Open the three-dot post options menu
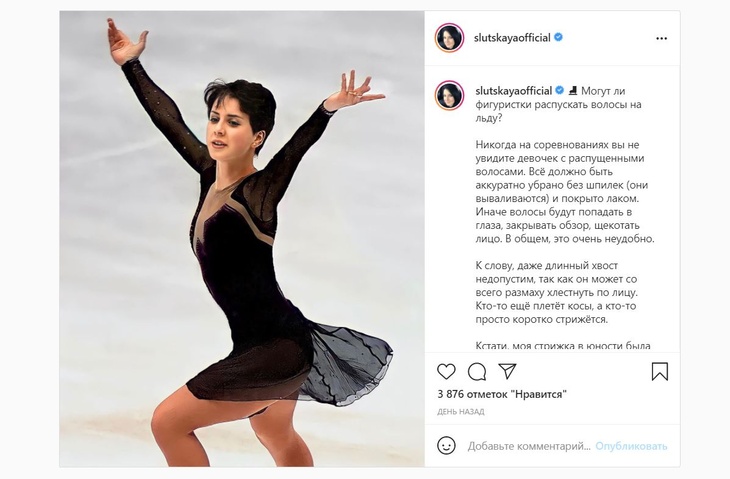This screenshot has width=730, height=479. point(661,39)
